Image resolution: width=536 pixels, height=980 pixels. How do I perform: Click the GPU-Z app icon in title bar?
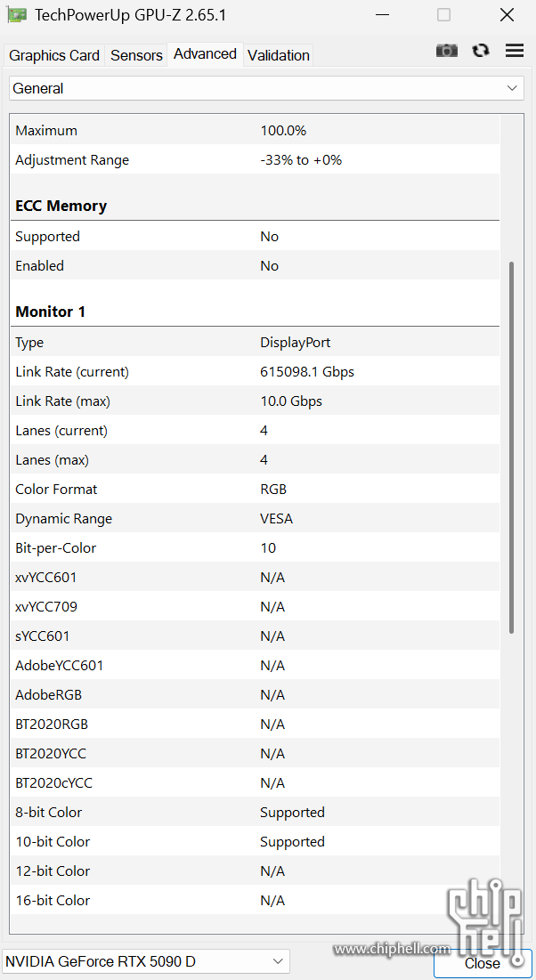18,15
